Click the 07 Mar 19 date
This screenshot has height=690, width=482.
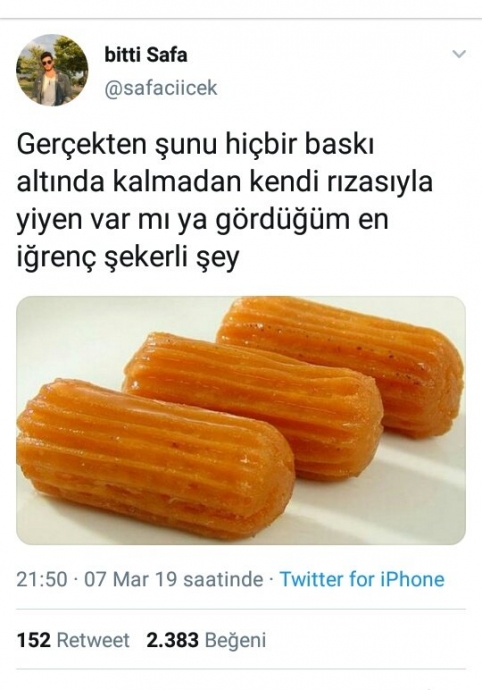(130, 579)
